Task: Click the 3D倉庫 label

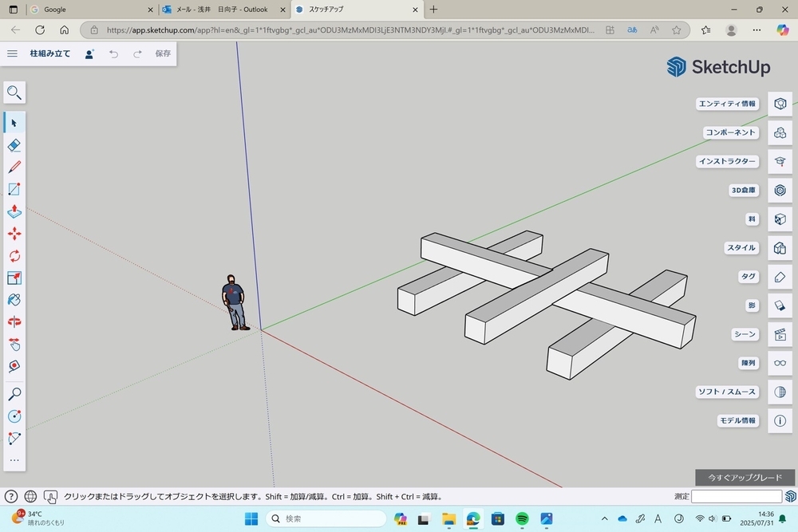Action: click(744, 190)
